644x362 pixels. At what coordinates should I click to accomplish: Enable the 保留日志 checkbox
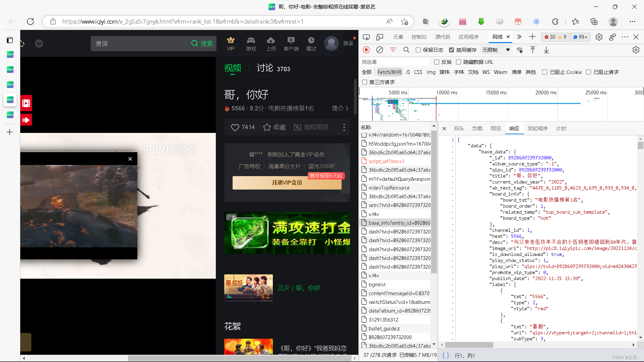418,50
